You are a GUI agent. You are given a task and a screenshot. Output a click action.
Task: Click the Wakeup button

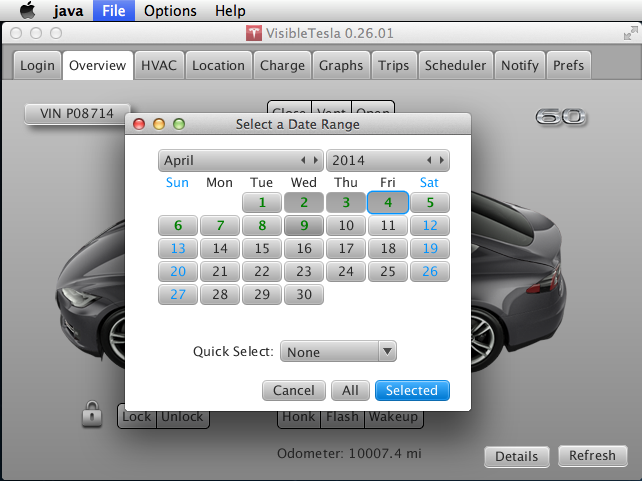coord(393,417)
